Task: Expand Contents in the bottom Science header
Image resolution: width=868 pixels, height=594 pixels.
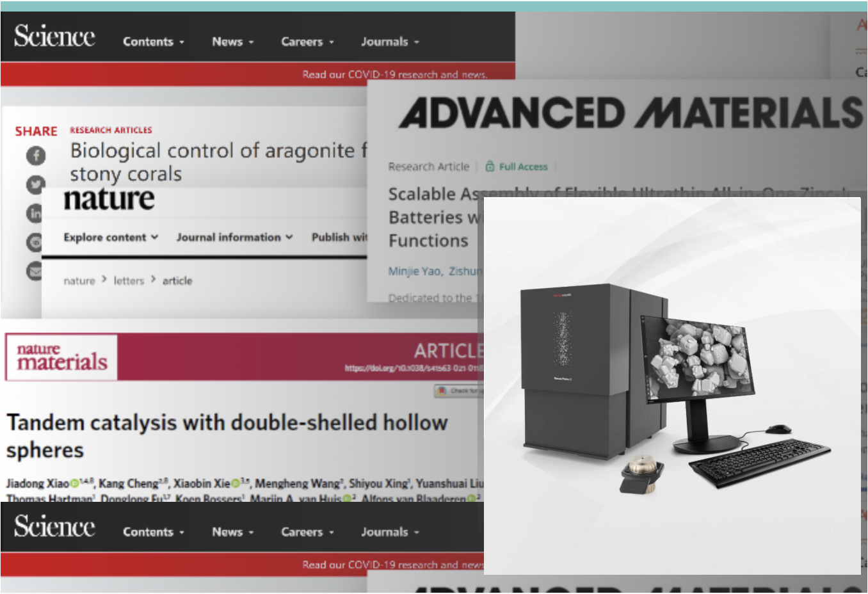Action: pos(154,532)
